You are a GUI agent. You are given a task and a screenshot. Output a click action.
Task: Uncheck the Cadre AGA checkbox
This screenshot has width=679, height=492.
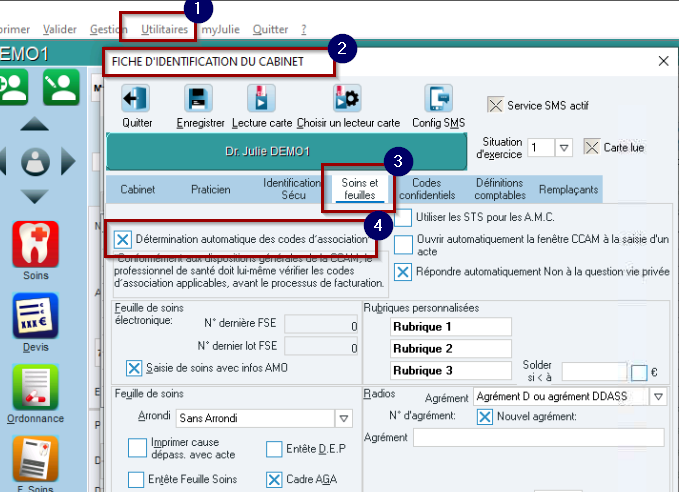pyautogui.click(x=274, y=479)
